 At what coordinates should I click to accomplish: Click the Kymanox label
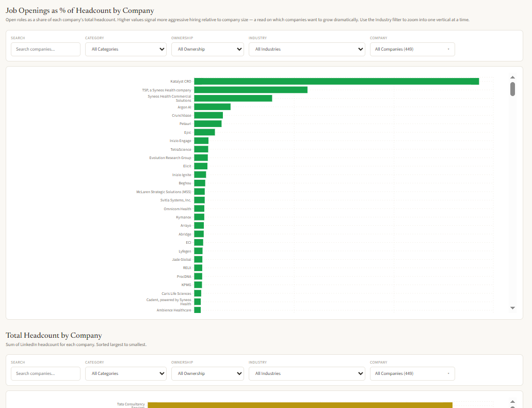pos(184,217)
